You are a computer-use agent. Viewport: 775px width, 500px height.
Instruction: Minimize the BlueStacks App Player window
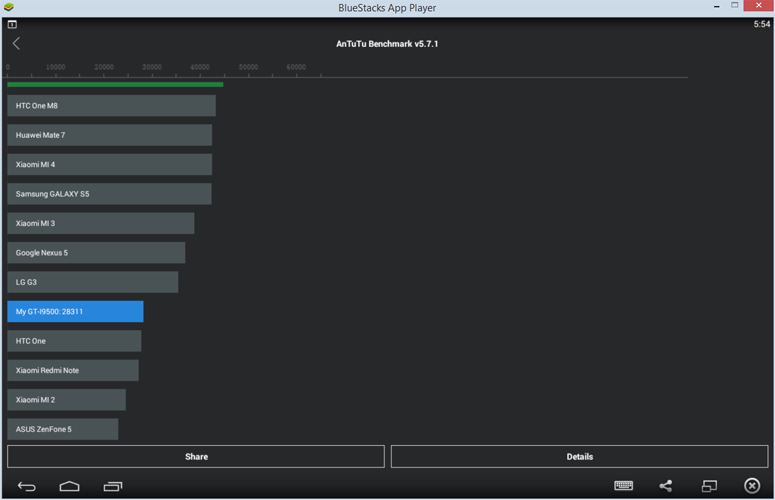(717, 6)
